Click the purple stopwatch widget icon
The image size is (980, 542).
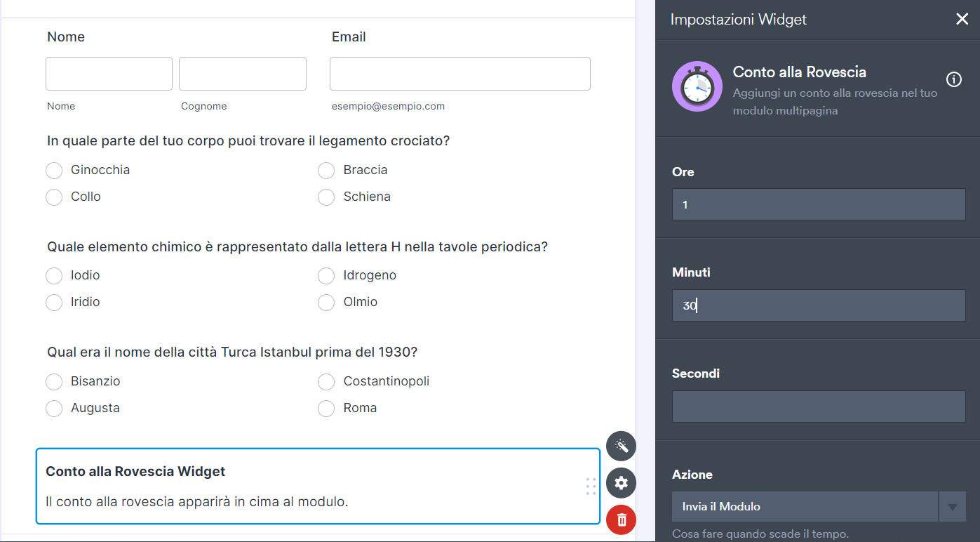697,86
